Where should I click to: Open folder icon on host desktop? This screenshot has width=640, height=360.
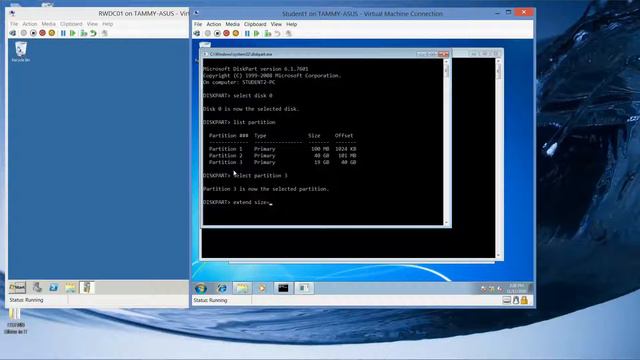pyautogui.click(x=16, y=321)
